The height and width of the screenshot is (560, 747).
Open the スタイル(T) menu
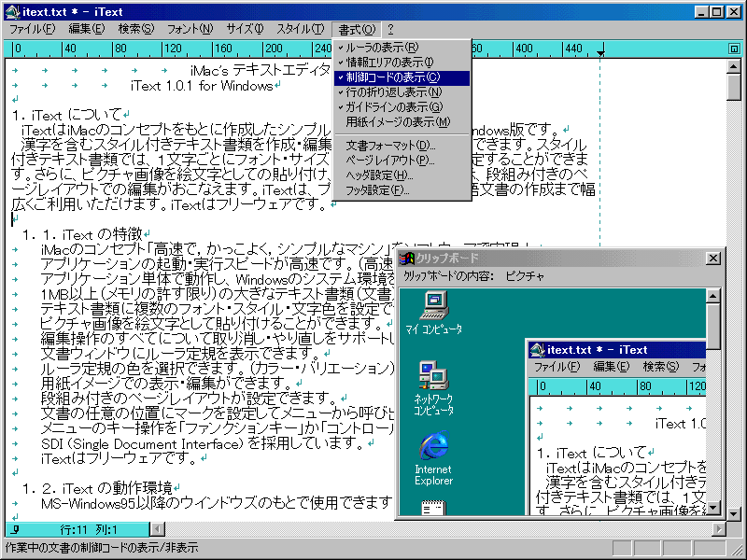tap(300, 29)
